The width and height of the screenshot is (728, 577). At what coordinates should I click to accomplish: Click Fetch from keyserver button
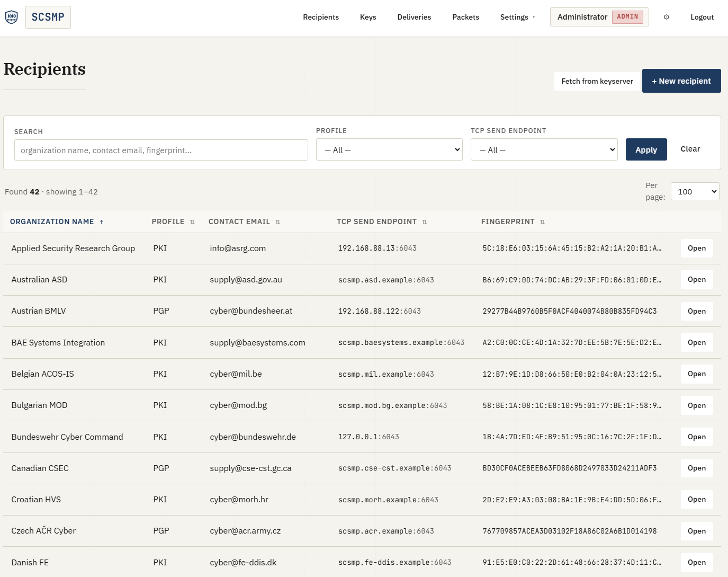tap(597, 81)
